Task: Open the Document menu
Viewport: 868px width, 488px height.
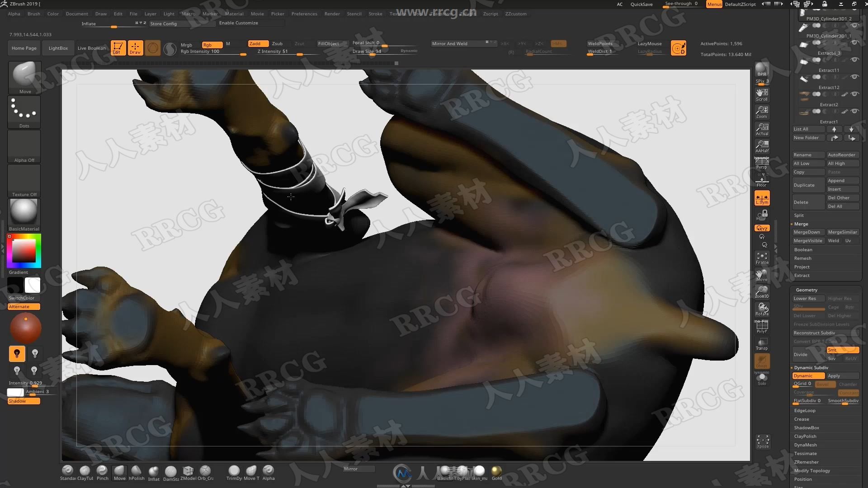Action: (76, 13)
